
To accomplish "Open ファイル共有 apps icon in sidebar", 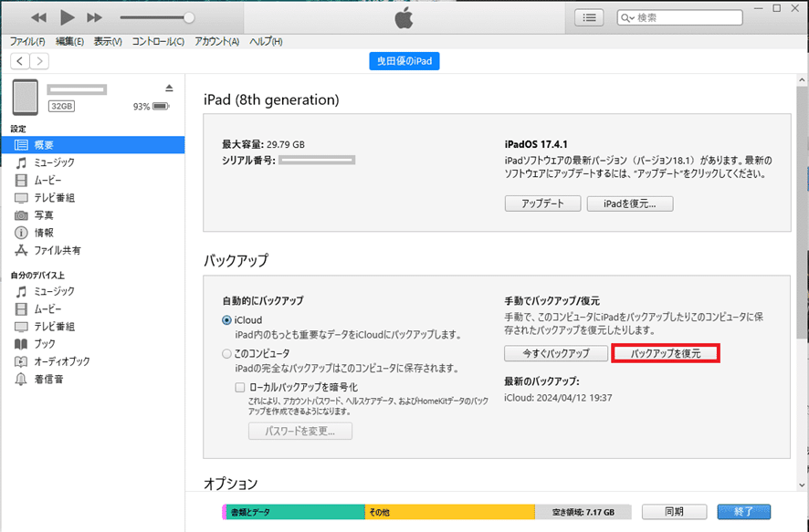I will [x=21, y=251].
